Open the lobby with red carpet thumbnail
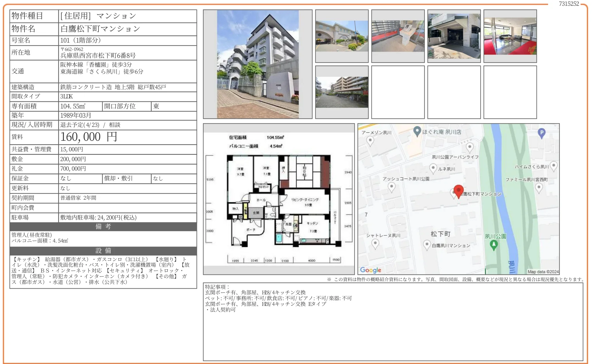 tap(510, 36)
